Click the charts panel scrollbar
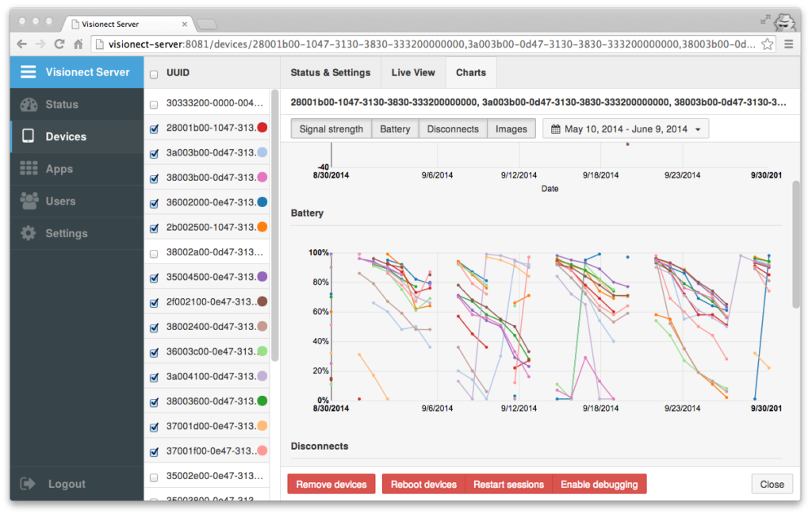Viewport: 812px width, 514px height. pos(796,244)
